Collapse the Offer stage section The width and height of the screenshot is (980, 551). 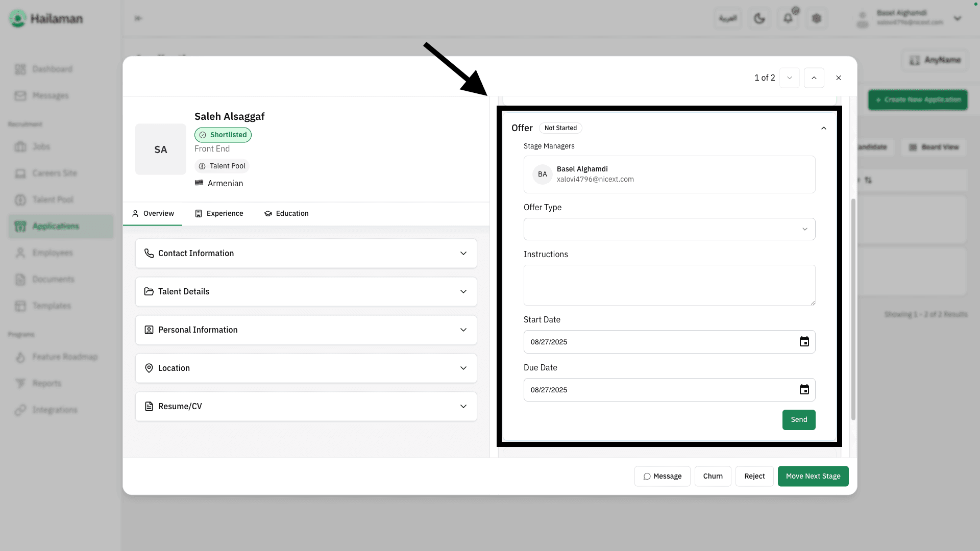pyautogui.click(x=823, y=128)
